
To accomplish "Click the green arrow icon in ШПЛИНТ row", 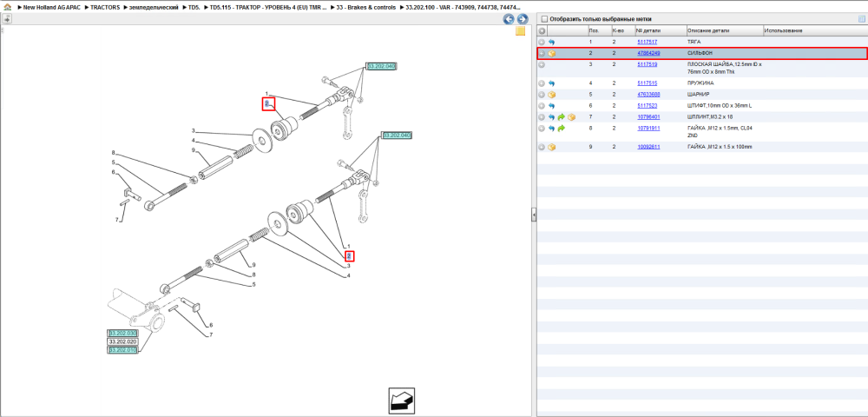I will 562,117.
